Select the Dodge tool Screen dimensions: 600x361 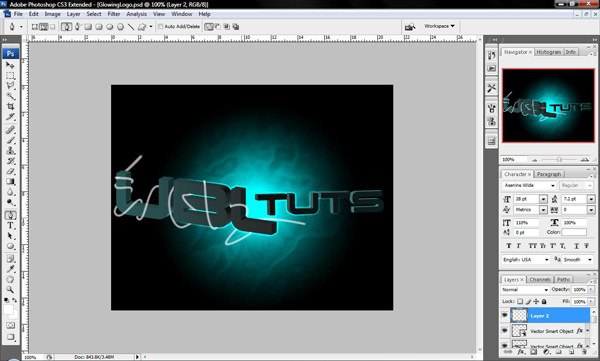point(10,202)
